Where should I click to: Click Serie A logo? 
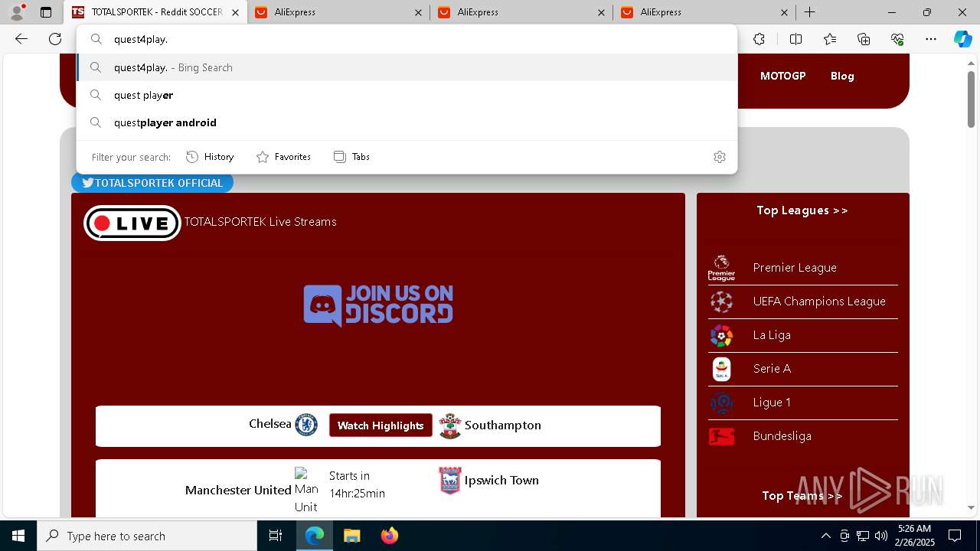tap(721, 369)
